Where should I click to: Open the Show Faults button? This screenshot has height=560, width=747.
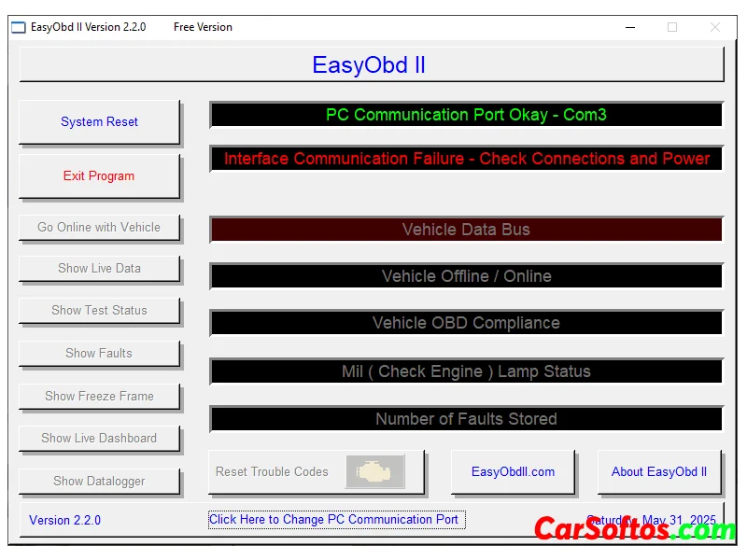pos(99,353)
